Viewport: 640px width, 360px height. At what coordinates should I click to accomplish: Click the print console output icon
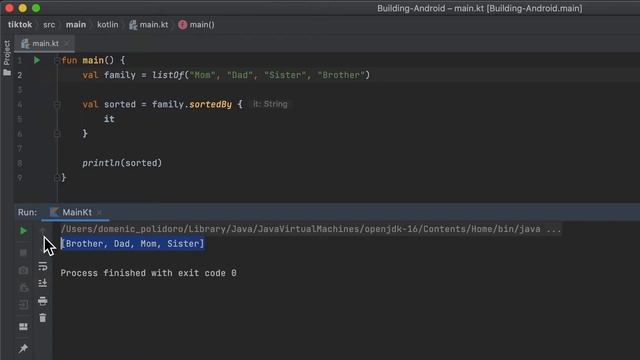click(x=42, y=301)
